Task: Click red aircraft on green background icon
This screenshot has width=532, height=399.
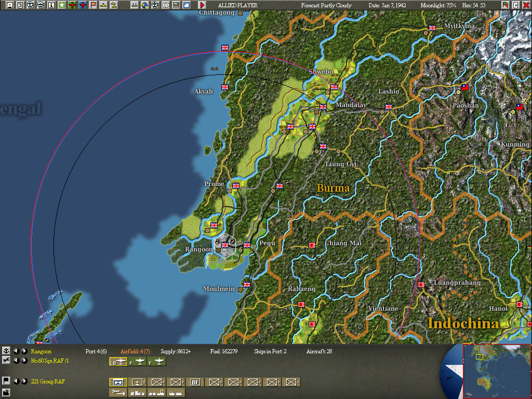Action: click(72, 5)
